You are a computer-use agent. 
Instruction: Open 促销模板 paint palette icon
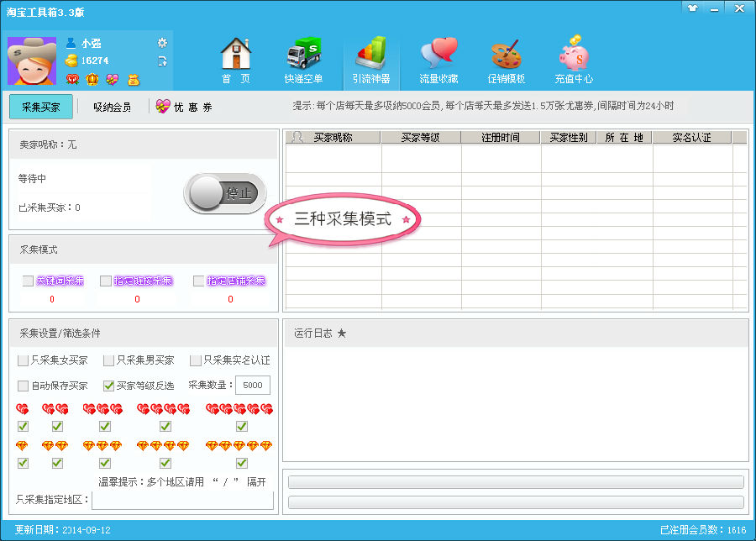[x=506, y=60]
